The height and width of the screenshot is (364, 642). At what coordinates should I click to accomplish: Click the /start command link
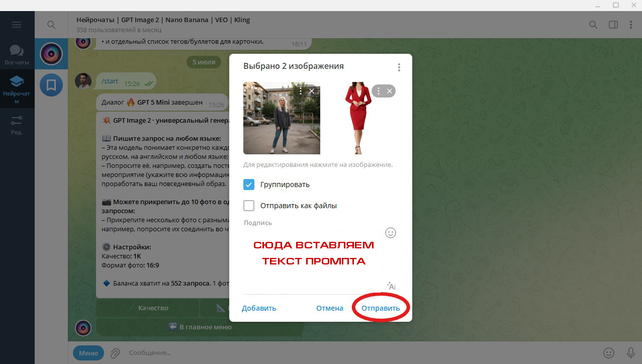(110, 81)
